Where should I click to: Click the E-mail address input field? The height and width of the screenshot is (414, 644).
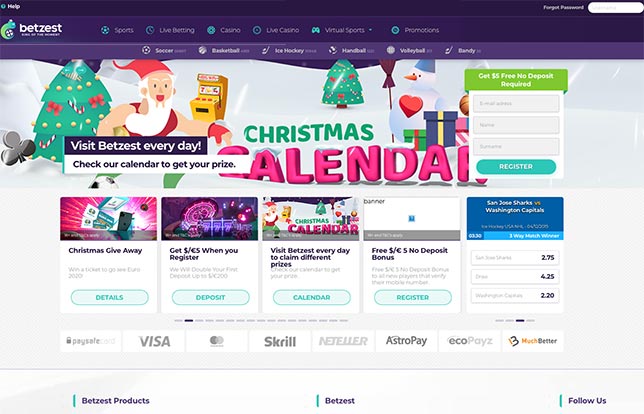tap(516, 104)
